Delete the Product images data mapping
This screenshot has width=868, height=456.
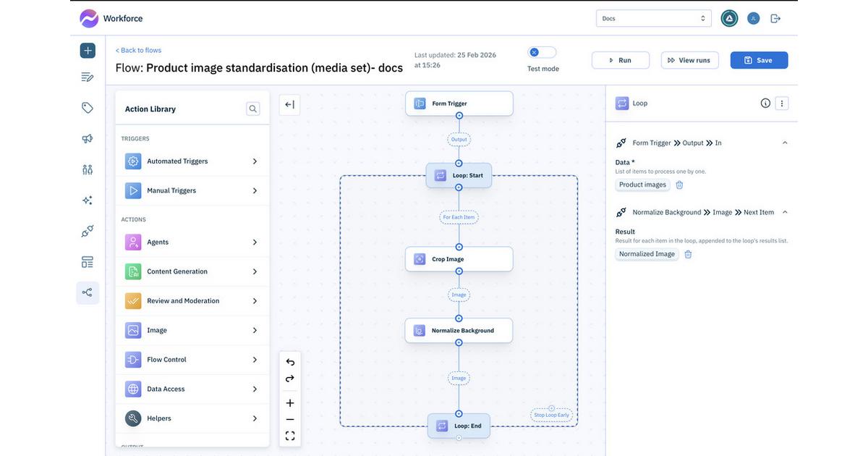coord(679,185)
